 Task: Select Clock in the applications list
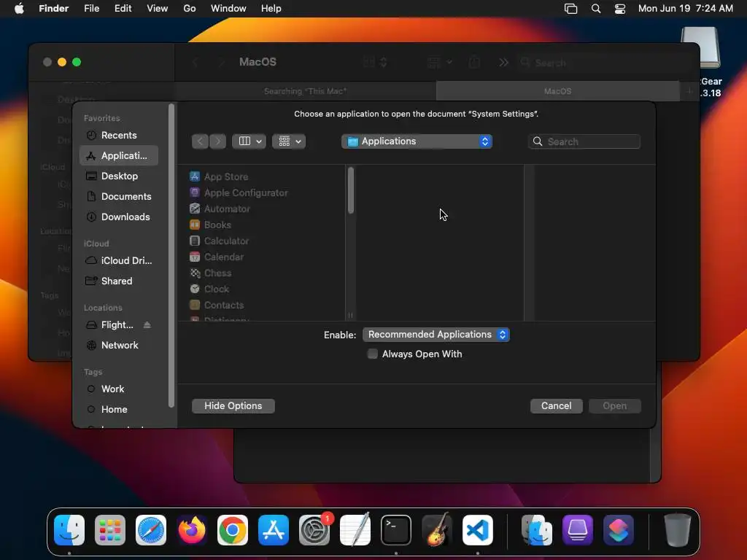pyautogui.click(x=209, y=289)
